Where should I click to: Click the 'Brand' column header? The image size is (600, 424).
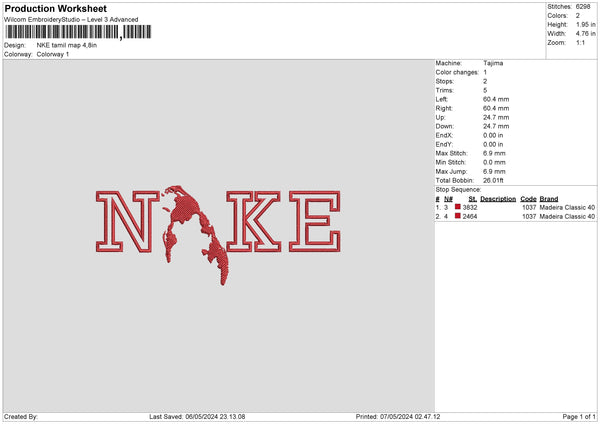(549, 199)
